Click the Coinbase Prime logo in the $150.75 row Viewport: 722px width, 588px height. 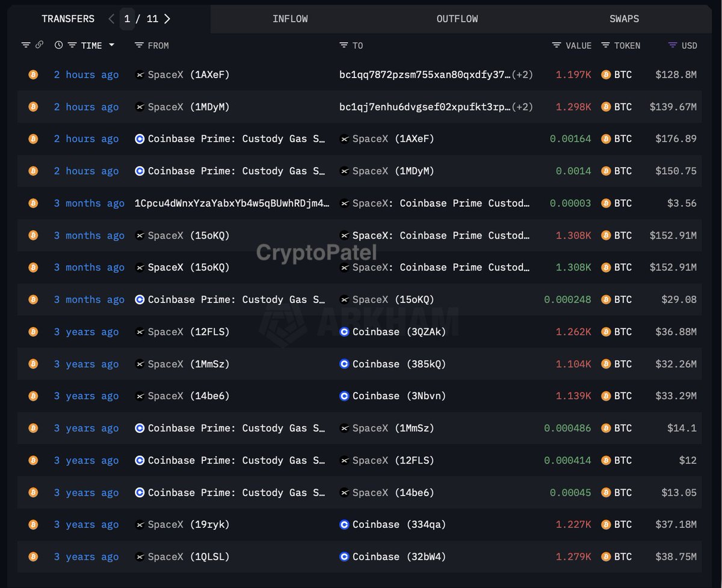coord(140,171)
